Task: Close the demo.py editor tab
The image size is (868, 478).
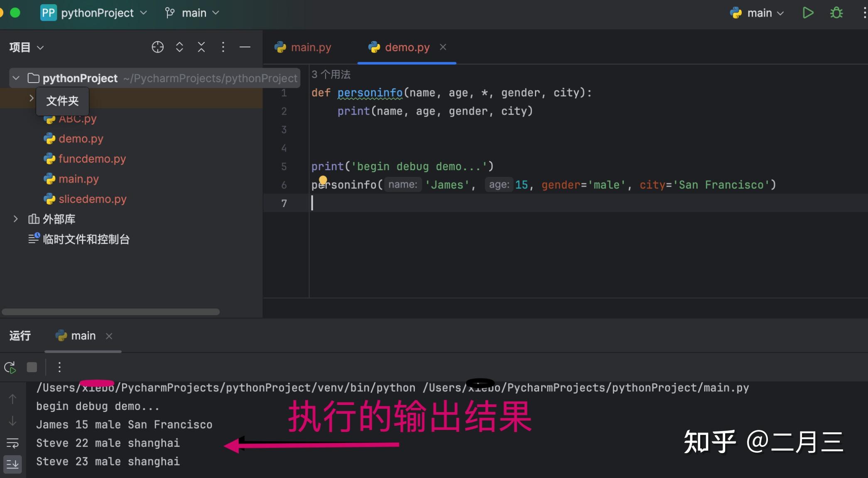Action: click(443, 47)
